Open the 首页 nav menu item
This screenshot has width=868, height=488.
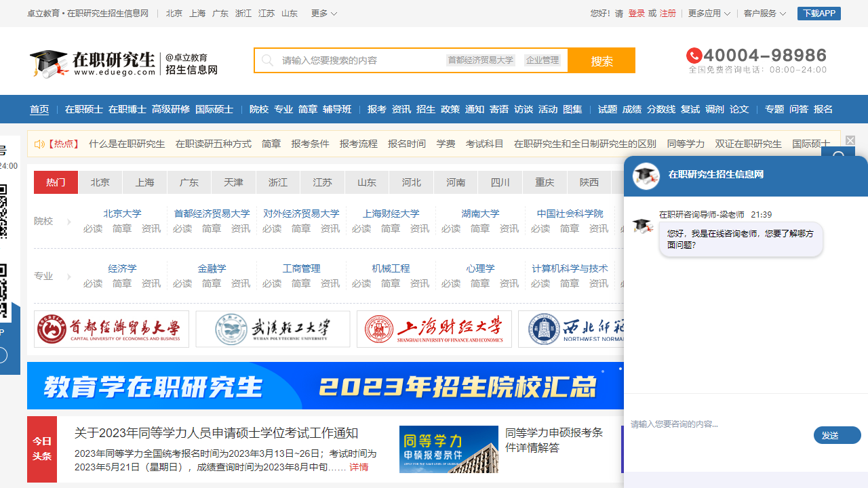pos(39,109)
